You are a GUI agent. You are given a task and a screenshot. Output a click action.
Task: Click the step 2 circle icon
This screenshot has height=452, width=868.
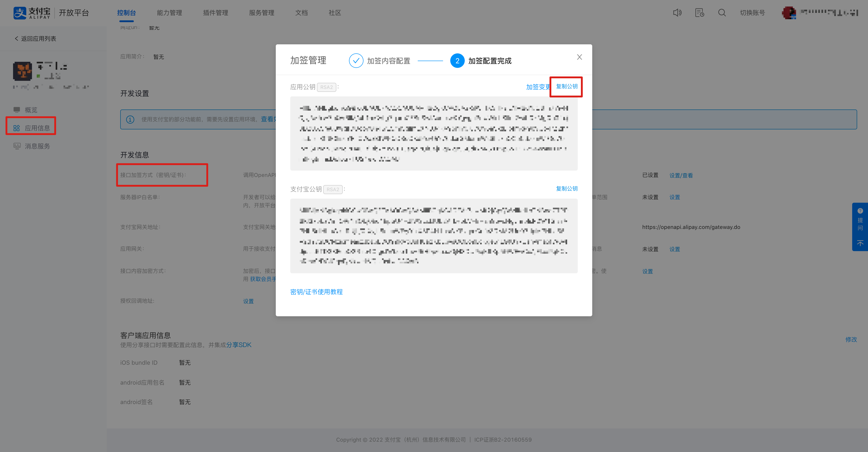click(x=457, y=61)
